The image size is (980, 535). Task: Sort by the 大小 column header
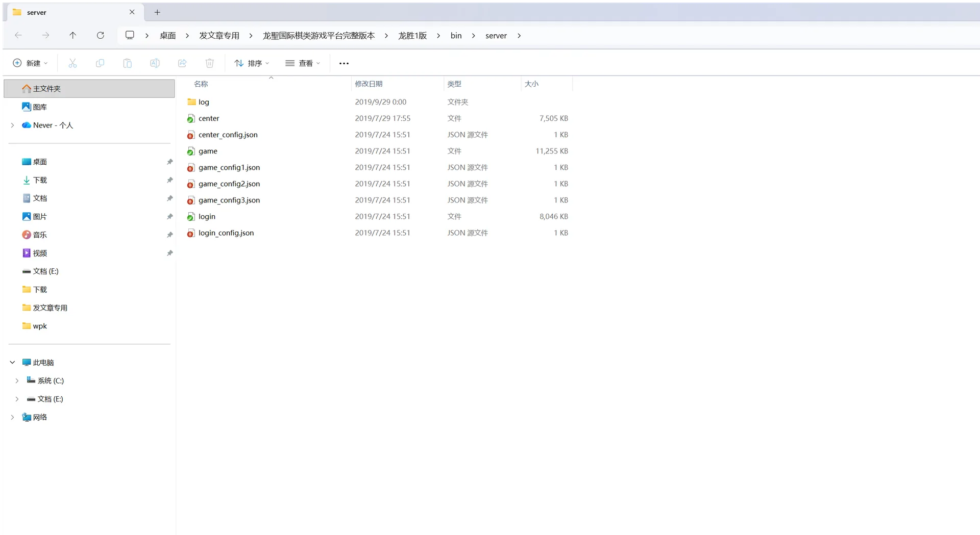(531, 84)
